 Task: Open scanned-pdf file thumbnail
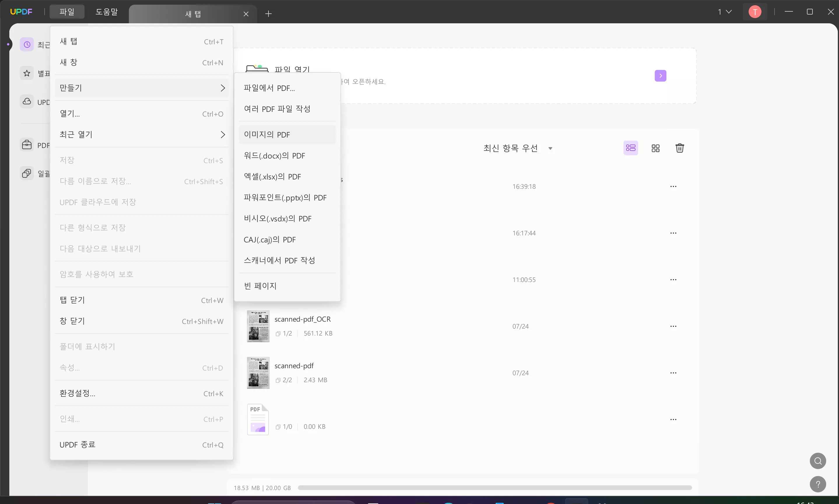[x=258, y=373]
